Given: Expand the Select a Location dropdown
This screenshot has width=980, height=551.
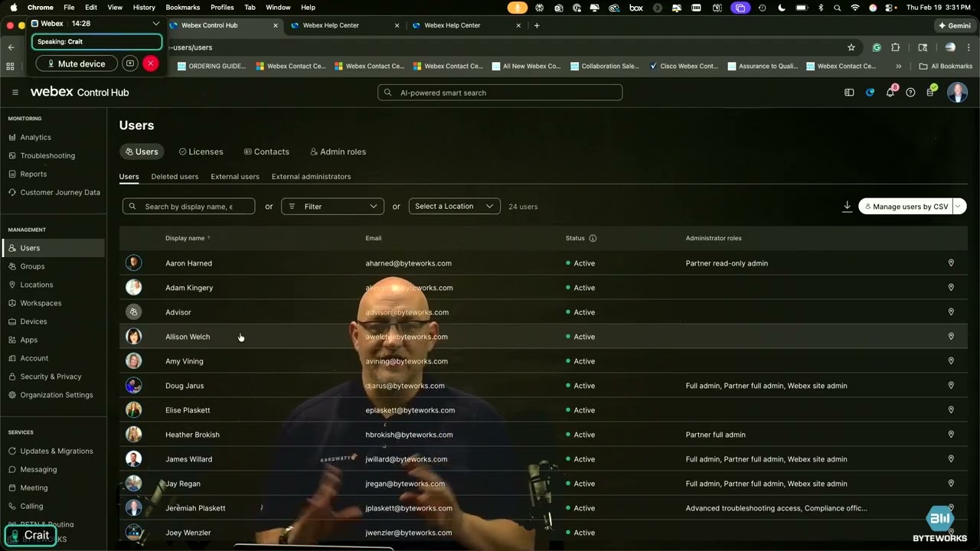Looking at the screenshot, I should coord(454,207).
